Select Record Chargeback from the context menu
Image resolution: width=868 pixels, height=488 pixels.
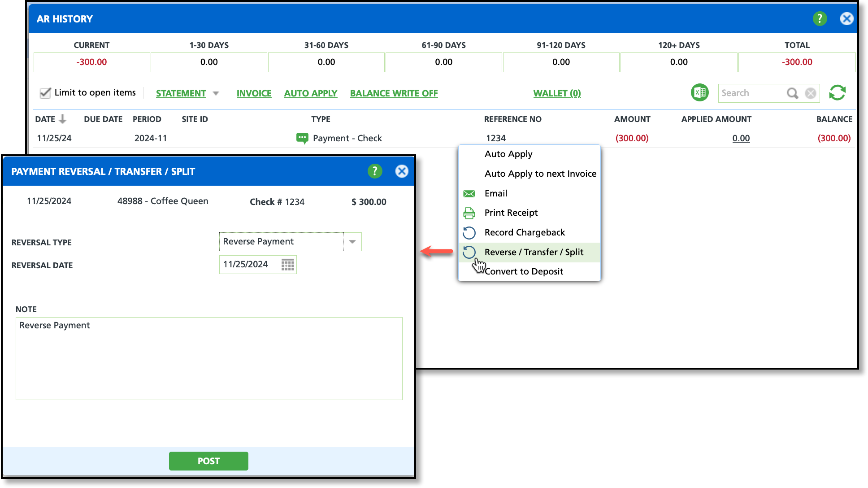(x=525, y=232)
